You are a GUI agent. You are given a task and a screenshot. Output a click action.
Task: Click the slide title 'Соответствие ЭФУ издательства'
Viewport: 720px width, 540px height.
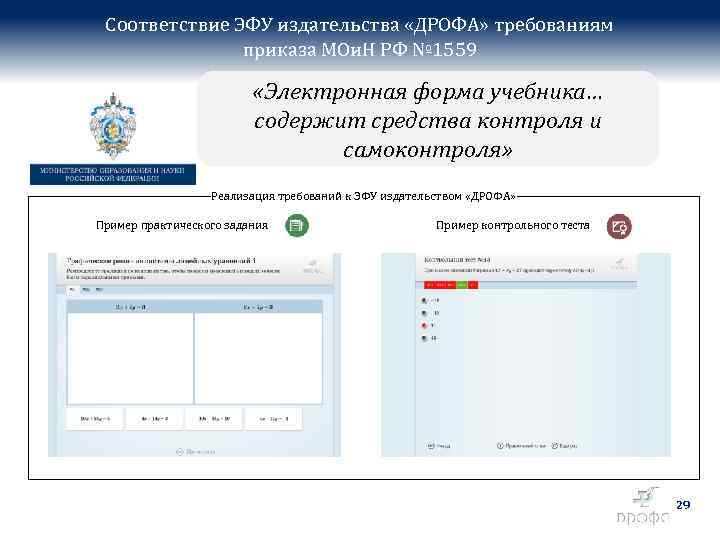[x=360, y=37]
